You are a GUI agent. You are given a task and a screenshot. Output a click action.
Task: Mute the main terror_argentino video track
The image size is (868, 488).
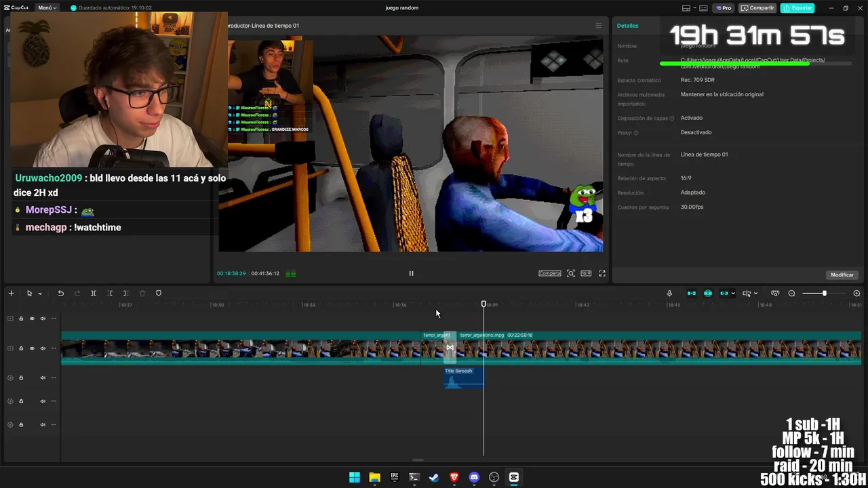click(x=43, y=348)
